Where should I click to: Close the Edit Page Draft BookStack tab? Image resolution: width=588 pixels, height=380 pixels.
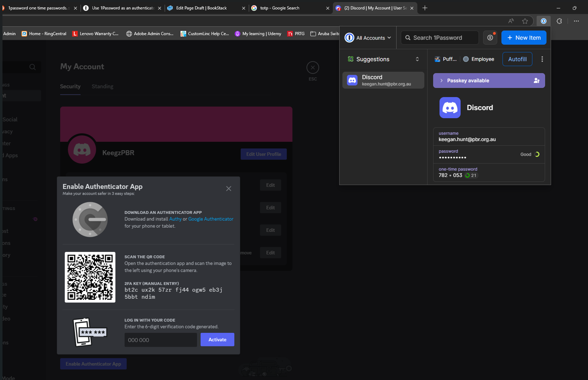[243, 8]
